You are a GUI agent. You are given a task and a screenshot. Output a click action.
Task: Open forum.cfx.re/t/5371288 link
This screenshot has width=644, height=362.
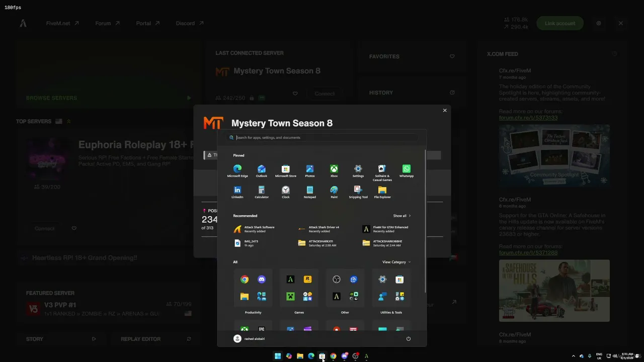pos(528,252)
